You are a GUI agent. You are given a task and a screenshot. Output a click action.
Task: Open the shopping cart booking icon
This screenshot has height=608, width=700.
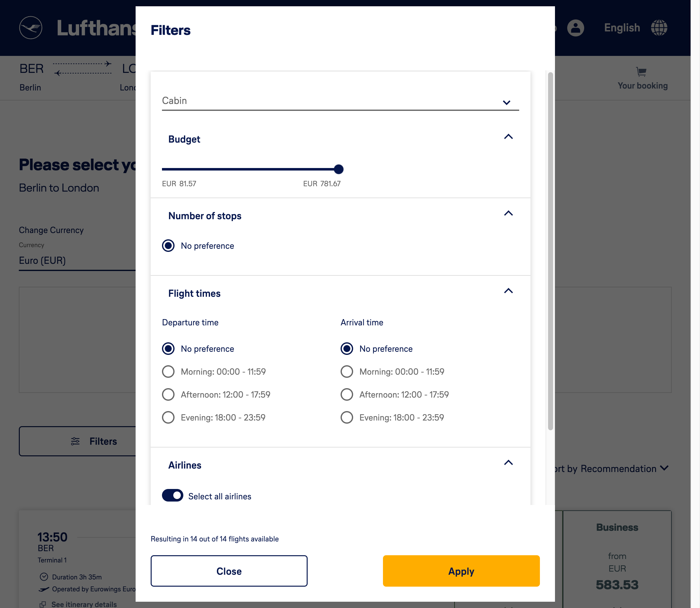(641, 72)
